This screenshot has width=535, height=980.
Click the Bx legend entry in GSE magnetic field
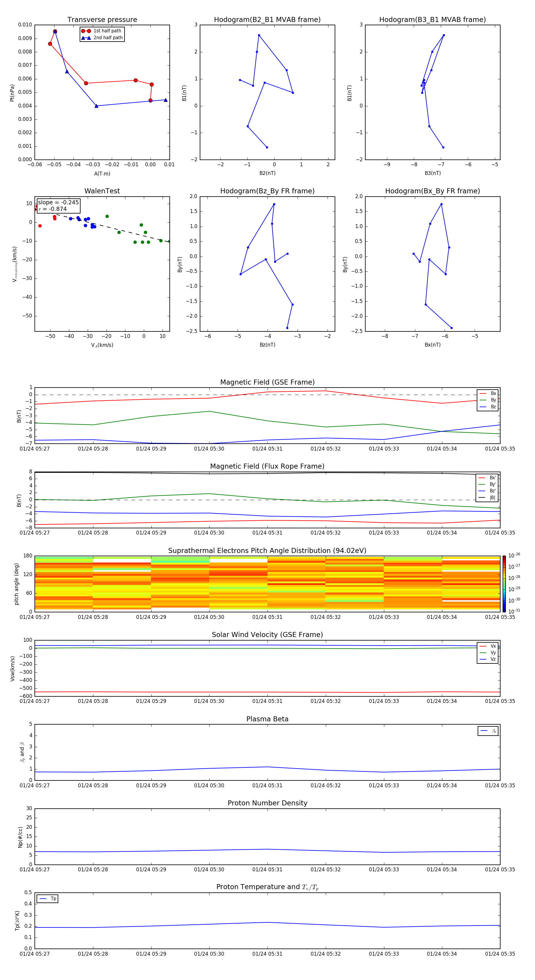488,393
